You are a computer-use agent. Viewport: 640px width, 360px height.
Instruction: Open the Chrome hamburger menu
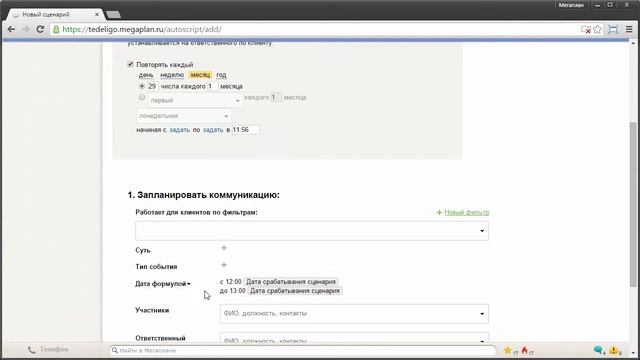pyautogui.click(x=629, y=29)
